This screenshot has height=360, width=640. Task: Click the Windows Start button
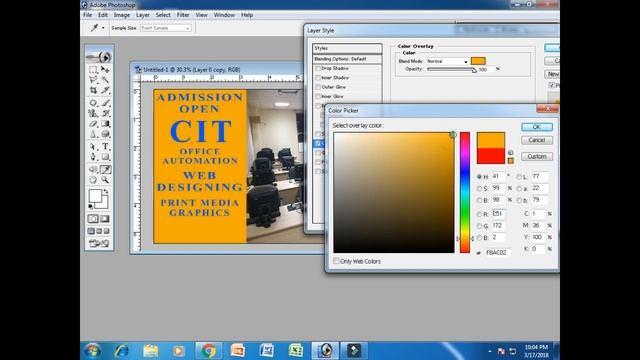click(x=93, y=351)
